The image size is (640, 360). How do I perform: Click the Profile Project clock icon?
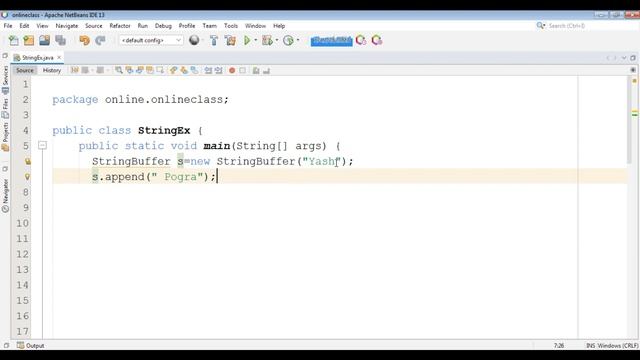tap(288, 40)
